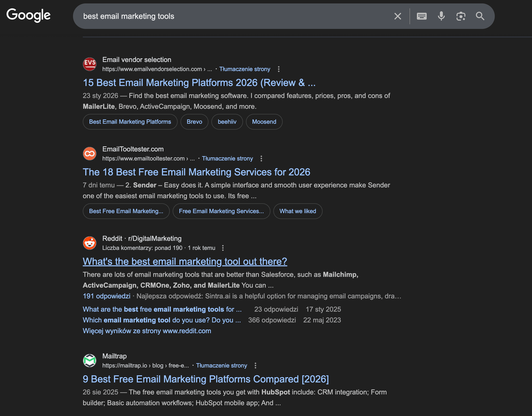Open Tłumaczenie strony for the EmailTooltester result
Viewport: 532px width, 416px height.
click(x=228, y=159)
